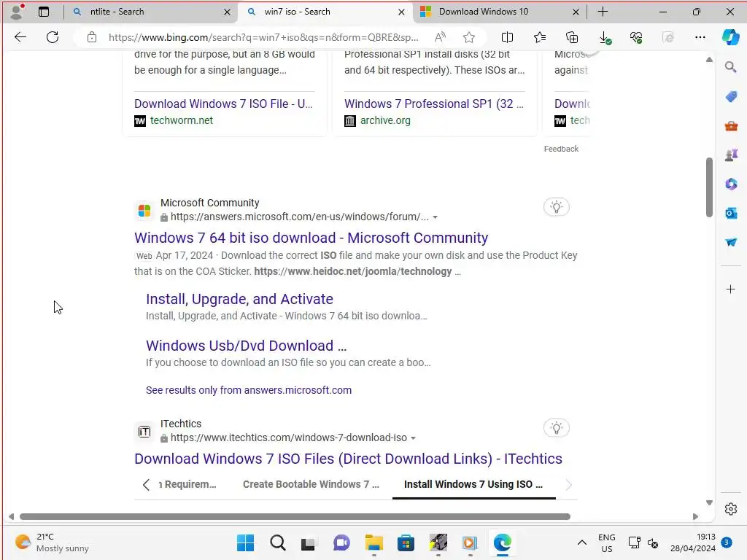The image size is (747, 560).
Task: View site information lock icon
Action: pyautogui.click(x=92, y=37)
